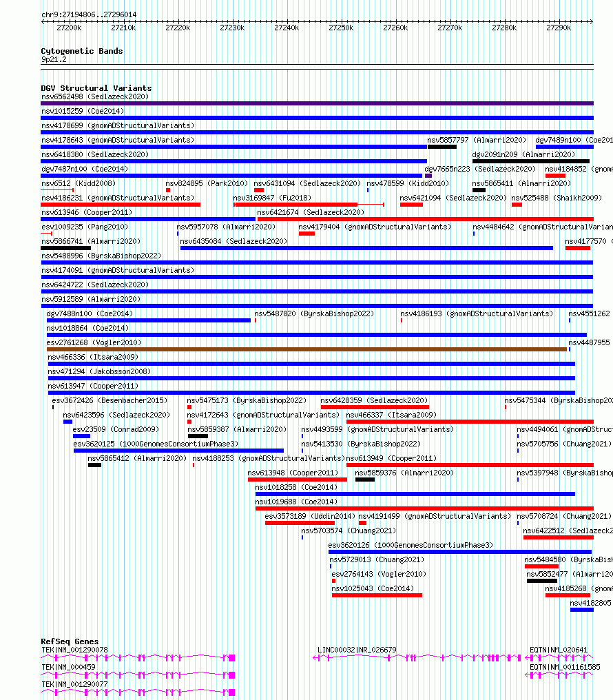Click nsv6431094 (Sedlazeck2020) label
The image size is (613, 700).
point(307,183)
